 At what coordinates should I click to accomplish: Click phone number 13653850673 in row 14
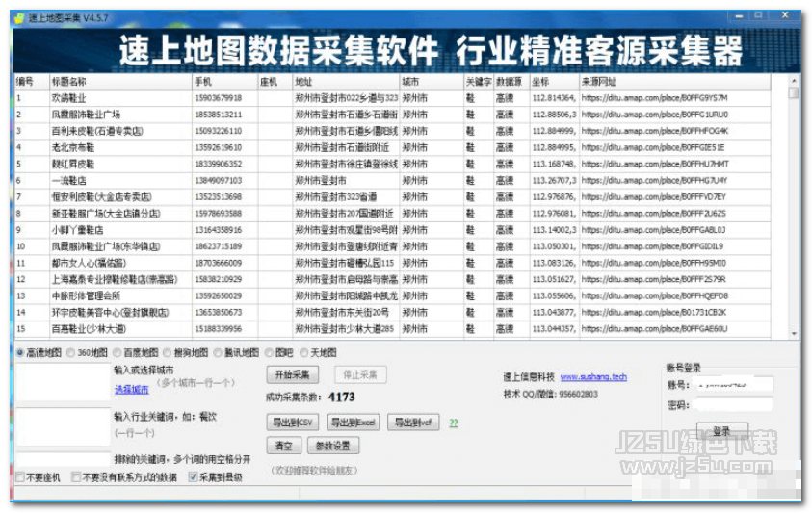[x=218, y=313]
